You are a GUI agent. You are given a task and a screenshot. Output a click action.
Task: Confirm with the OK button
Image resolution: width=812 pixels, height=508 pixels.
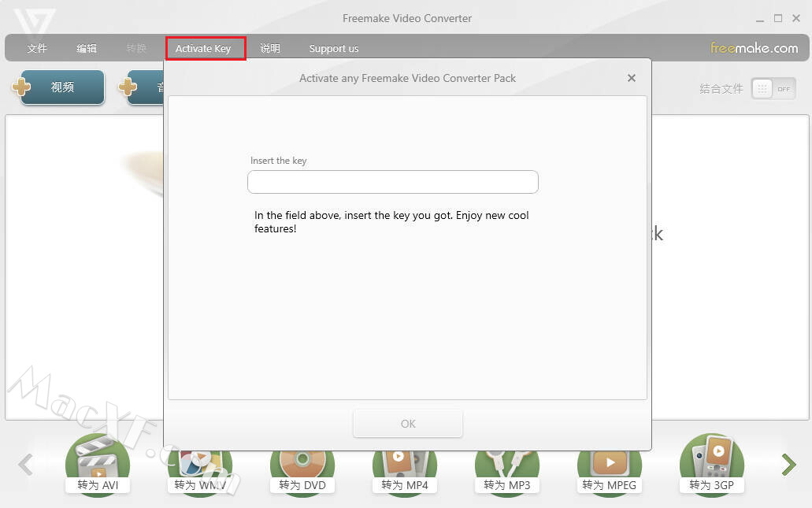pyautogui.click(x=408, y=424)
